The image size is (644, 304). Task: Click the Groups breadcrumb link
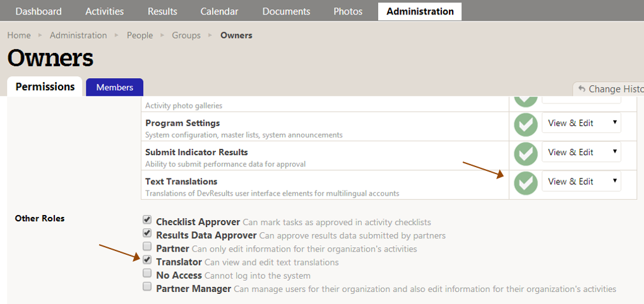tap(186, 35)
